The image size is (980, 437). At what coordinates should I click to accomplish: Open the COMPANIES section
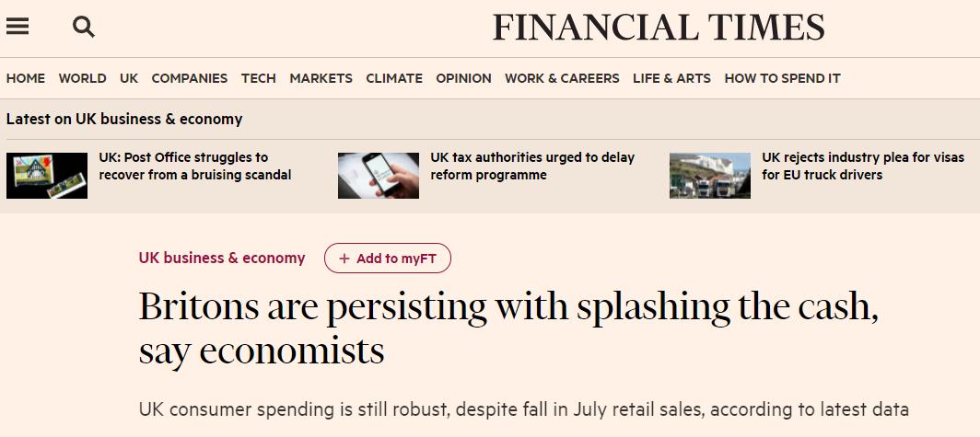pos(190,79)
